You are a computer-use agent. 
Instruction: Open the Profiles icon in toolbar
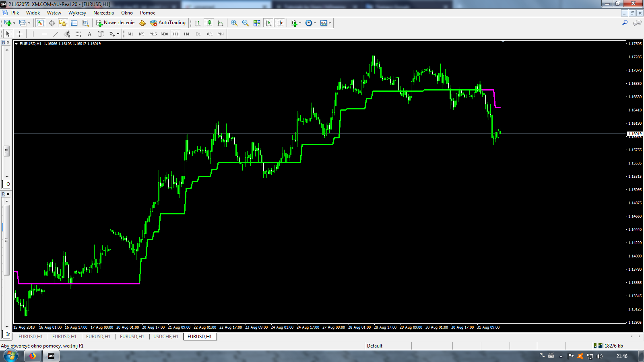point(23,23)
